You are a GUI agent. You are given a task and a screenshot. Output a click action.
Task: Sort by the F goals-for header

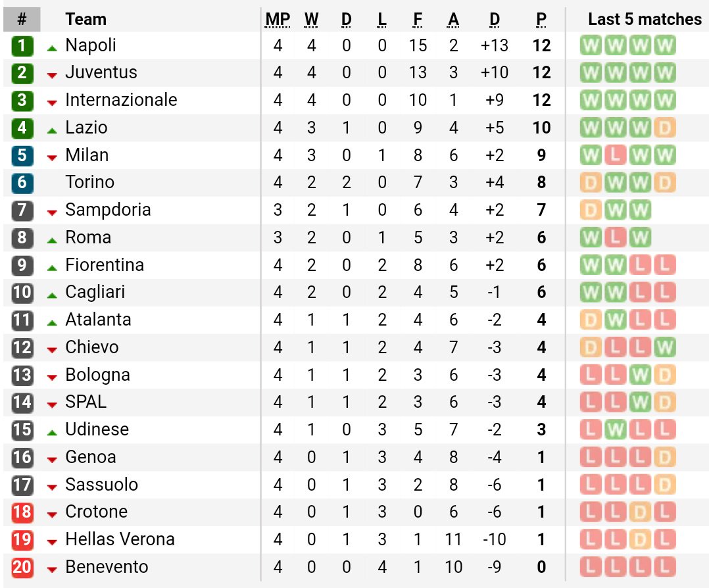point(418,20)
